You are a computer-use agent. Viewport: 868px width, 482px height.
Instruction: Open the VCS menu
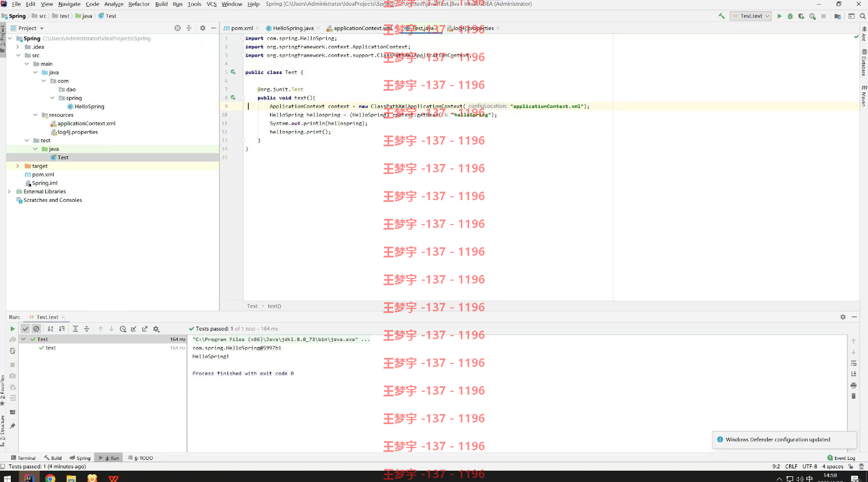coord(212,4)
